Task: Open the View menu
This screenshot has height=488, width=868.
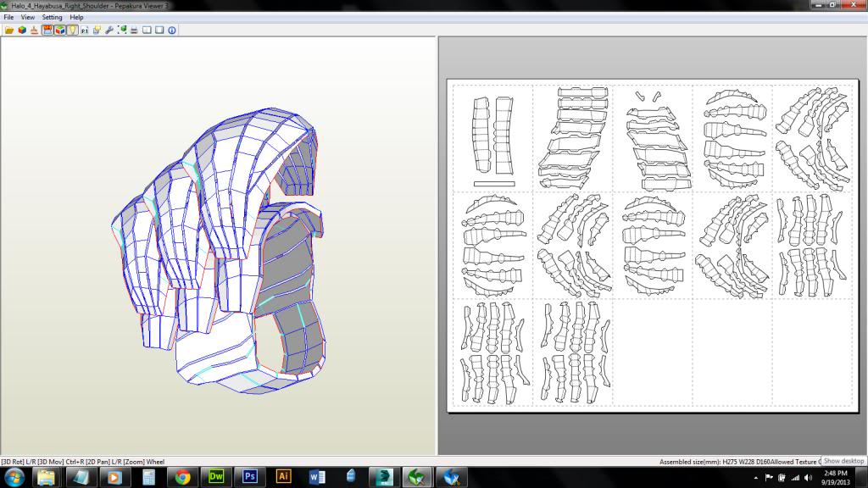Action: click(x=28, y=17)
